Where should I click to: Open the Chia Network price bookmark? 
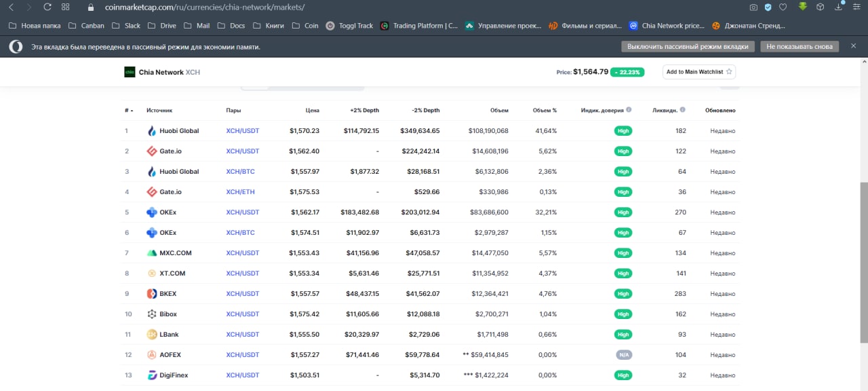point(667,26)
